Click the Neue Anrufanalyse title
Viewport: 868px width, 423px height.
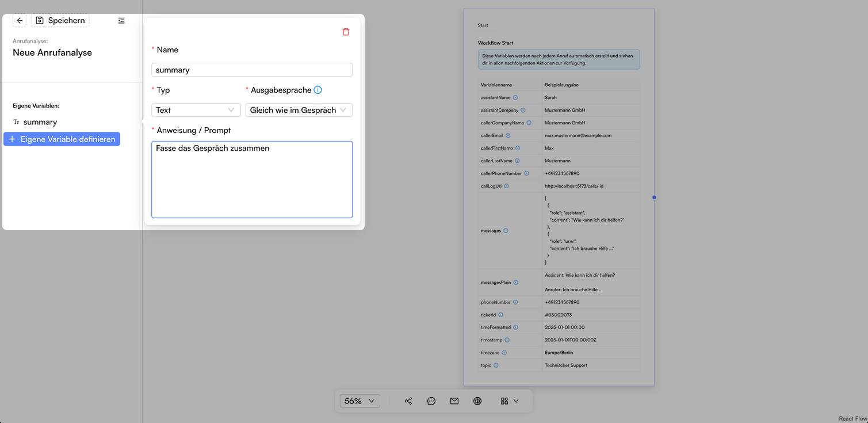tap(52, 52)
